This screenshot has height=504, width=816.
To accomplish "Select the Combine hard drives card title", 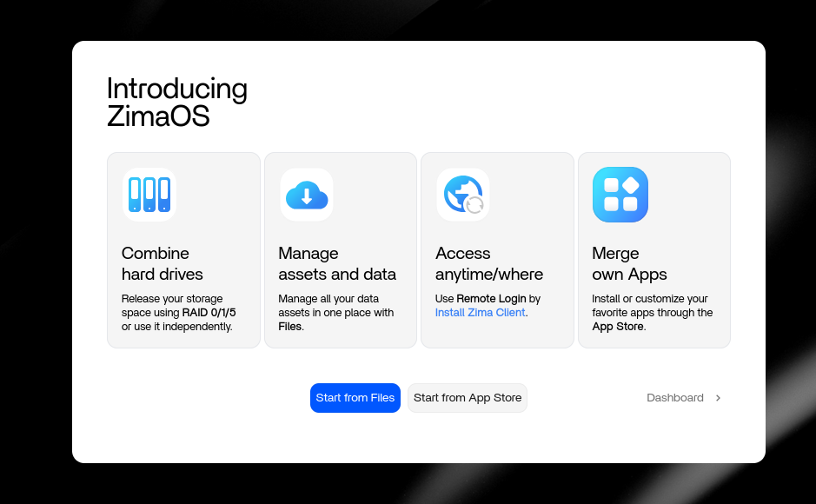I will click(162, 263).
